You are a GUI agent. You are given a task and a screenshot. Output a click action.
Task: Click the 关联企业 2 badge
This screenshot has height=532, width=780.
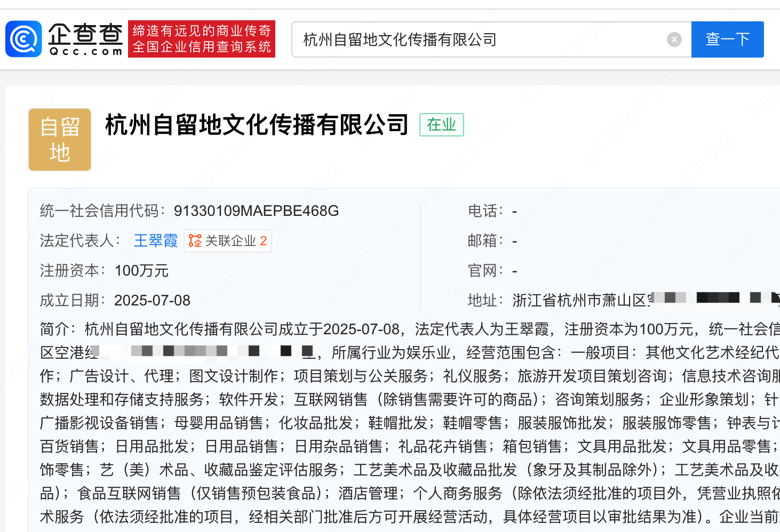pos(228,241)
